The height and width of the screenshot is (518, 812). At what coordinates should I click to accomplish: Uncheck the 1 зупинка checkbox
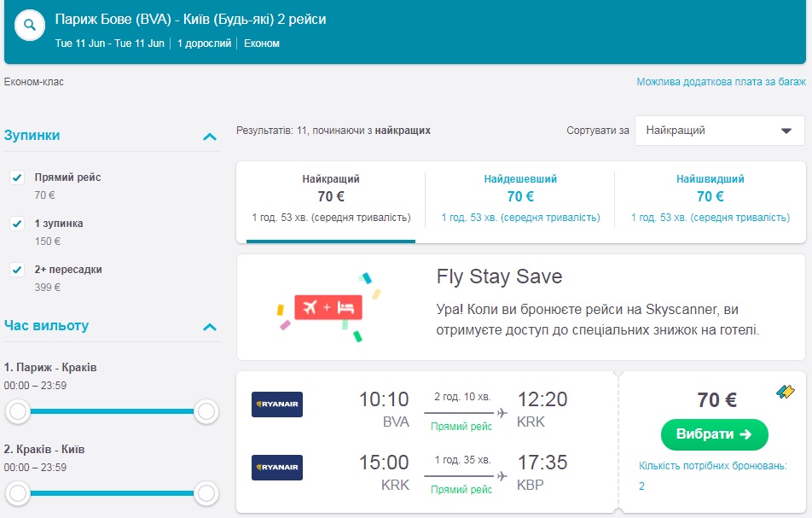pyautogui.click(x=16, y=224)
